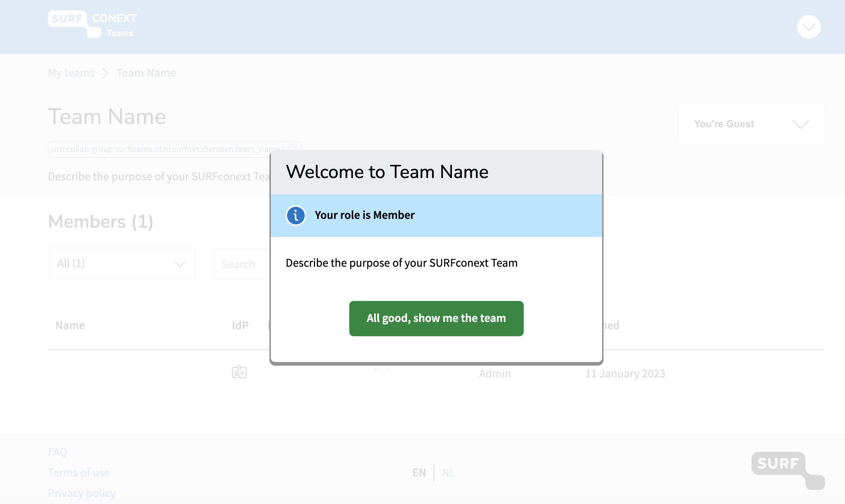This screenshot has height=504, width=845.
Task: Click the IdP column header
Action: [x=240, y=325]
